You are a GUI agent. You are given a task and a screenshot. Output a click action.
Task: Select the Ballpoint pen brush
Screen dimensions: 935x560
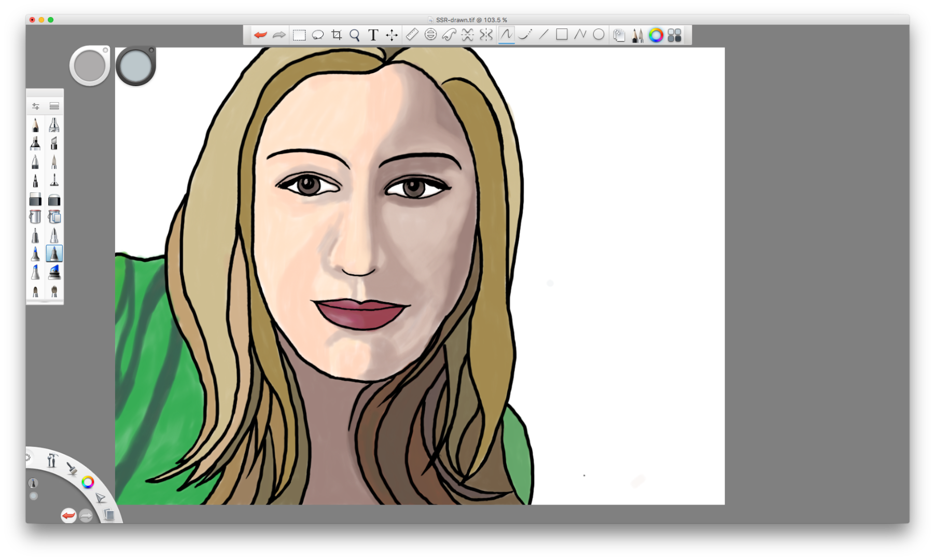[35, 162]
